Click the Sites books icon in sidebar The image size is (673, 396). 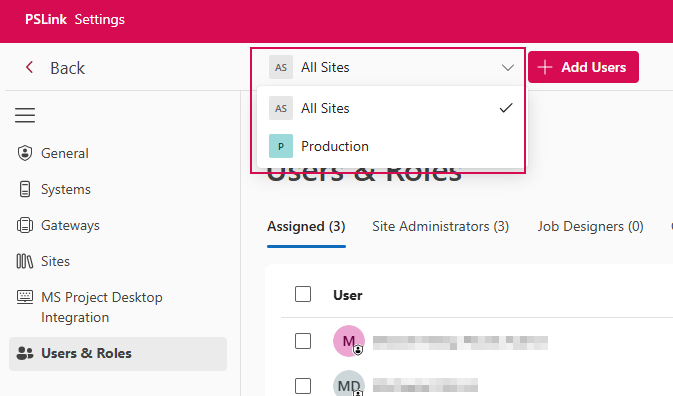[25, 261]
